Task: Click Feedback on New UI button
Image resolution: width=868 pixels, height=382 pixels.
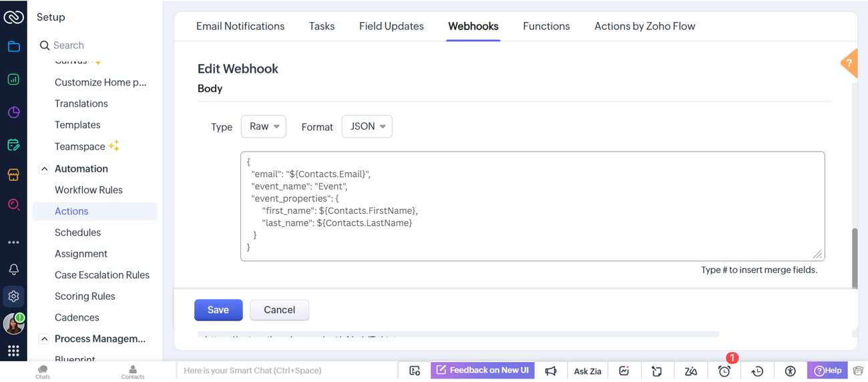Action: 483,370
